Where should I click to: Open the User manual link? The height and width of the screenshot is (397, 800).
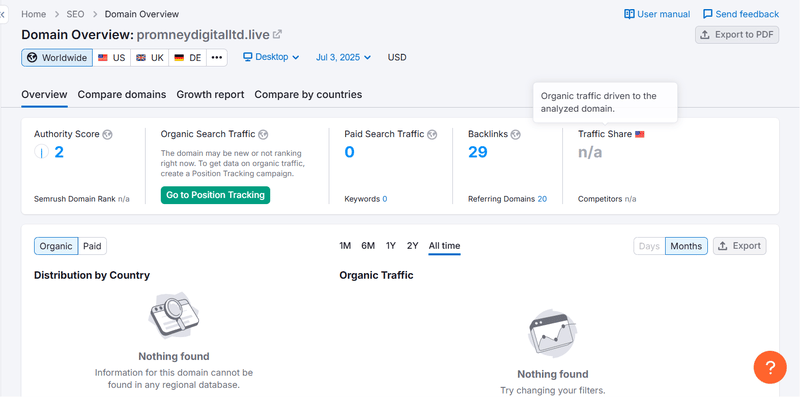pyautogui.click(x=657, y=14)
